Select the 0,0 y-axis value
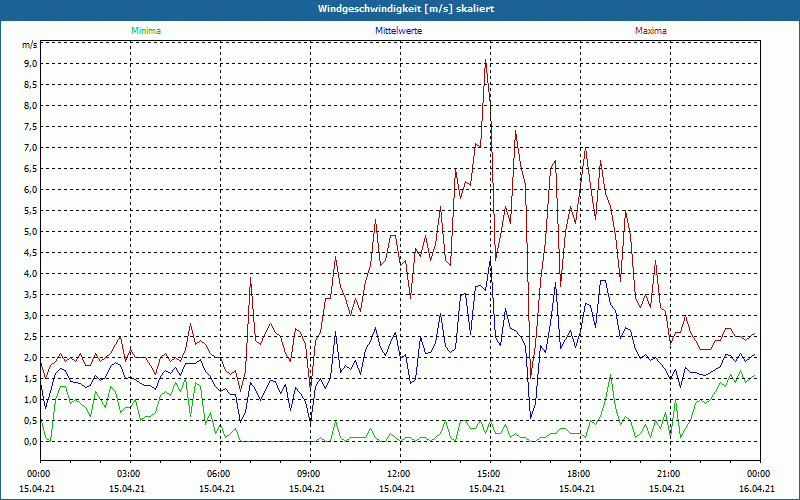800x500 pixels. click(30, 441)
